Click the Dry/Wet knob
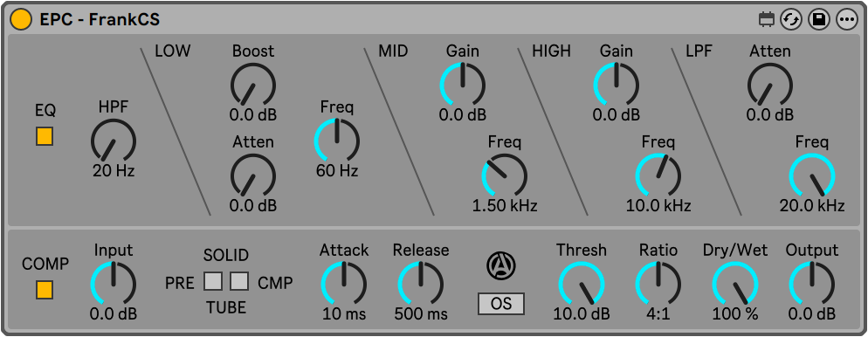Screen dimensions: 868x337 tap(735, 284)
